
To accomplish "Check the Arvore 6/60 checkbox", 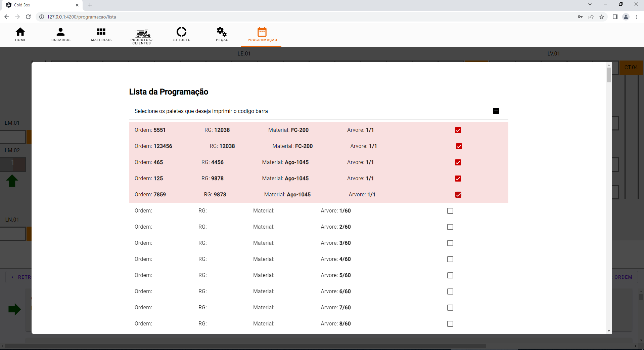I will (450, 291).
